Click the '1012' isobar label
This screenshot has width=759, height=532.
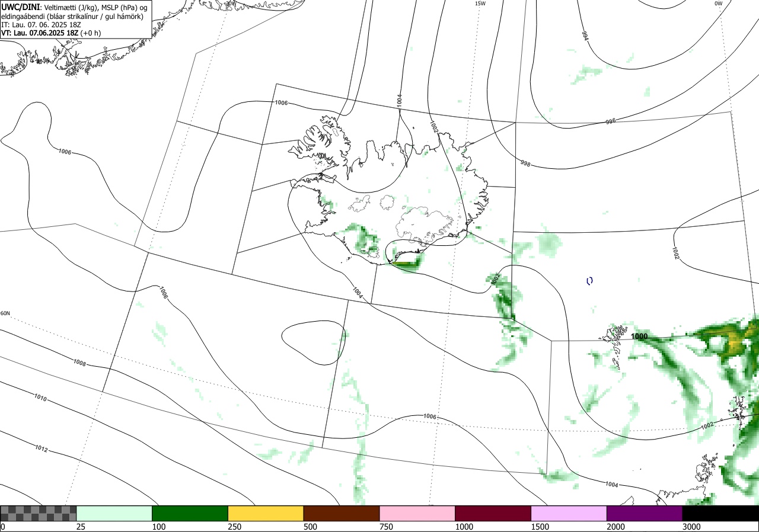(x=40, y=450)
